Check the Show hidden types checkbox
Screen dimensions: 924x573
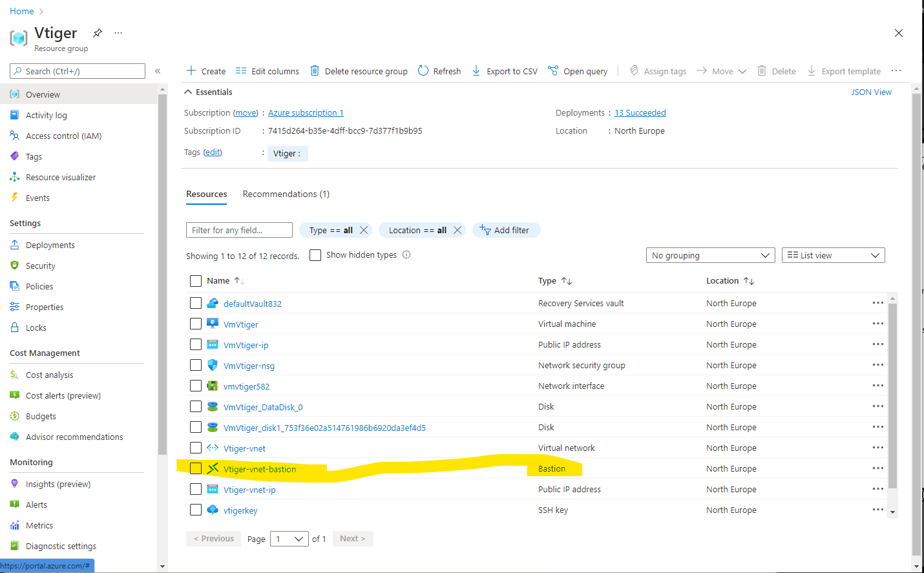315,255
